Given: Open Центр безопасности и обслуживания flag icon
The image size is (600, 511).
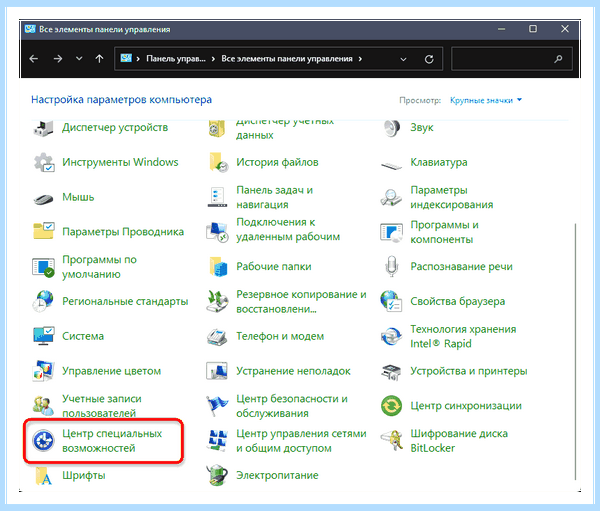Looking at the screenshot, I should 217,406.
